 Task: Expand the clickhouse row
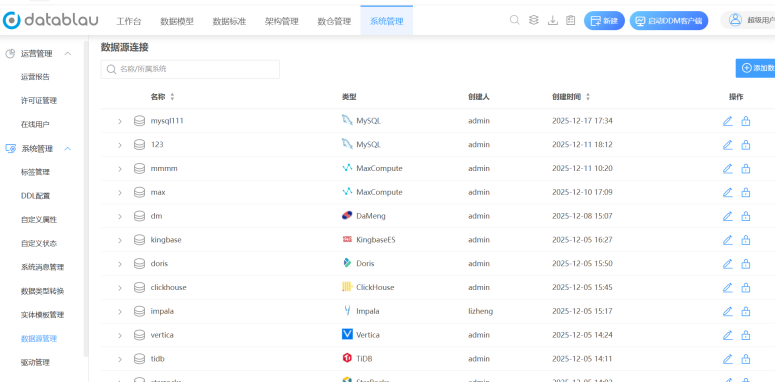(120, 287)
